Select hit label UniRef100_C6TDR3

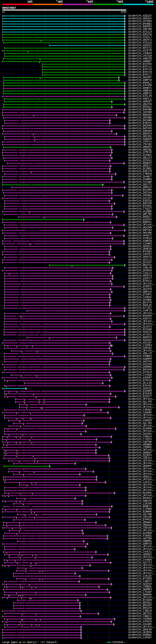tap(140, 21)
